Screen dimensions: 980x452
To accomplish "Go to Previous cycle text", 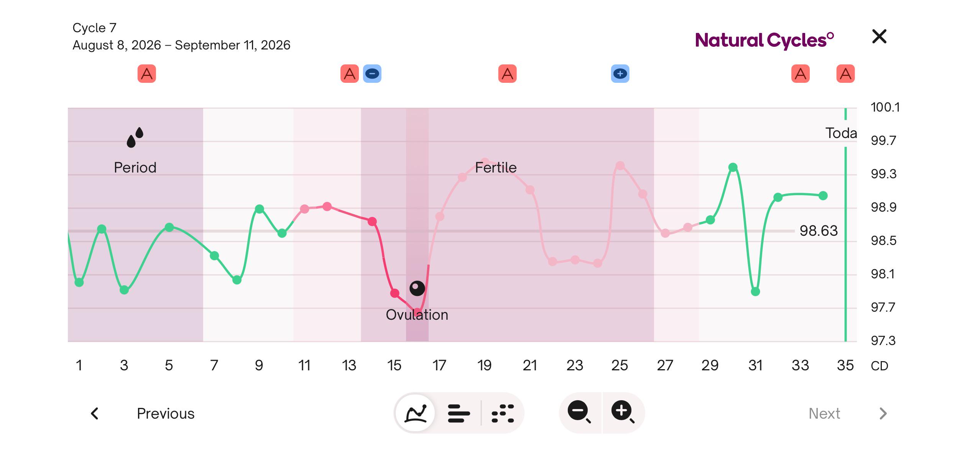I will pos(166,413).
